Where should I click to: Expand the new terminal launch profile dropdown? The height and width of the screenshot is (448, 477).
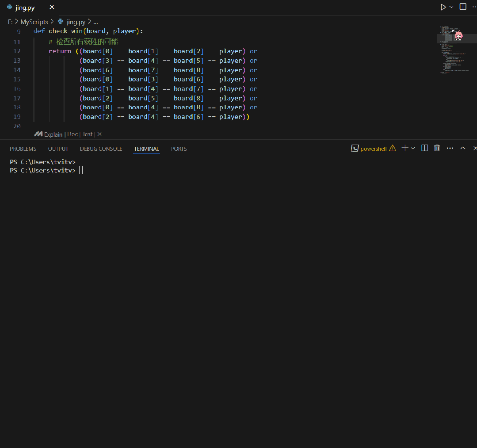[x=413, y=148]
